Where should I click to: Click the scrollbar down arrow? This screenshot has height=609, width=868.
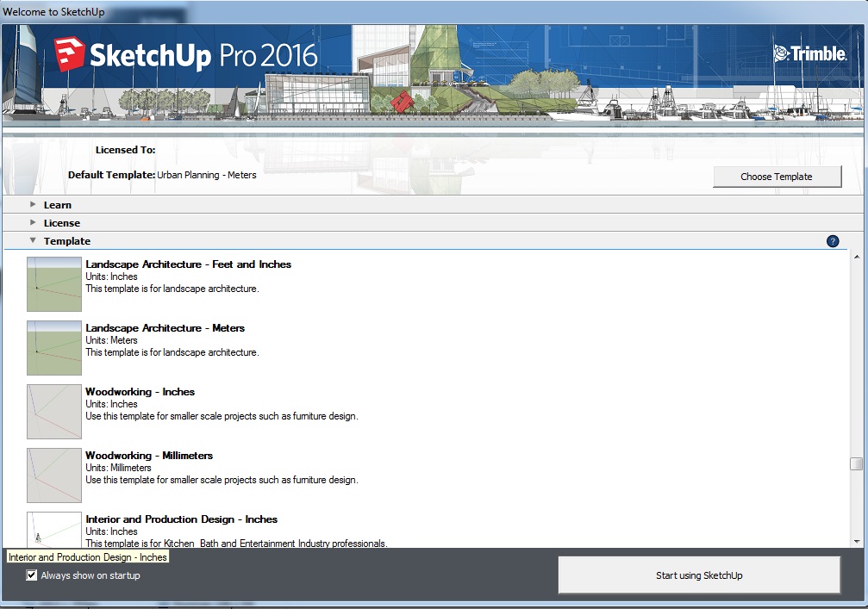click(x=857, y=542)
